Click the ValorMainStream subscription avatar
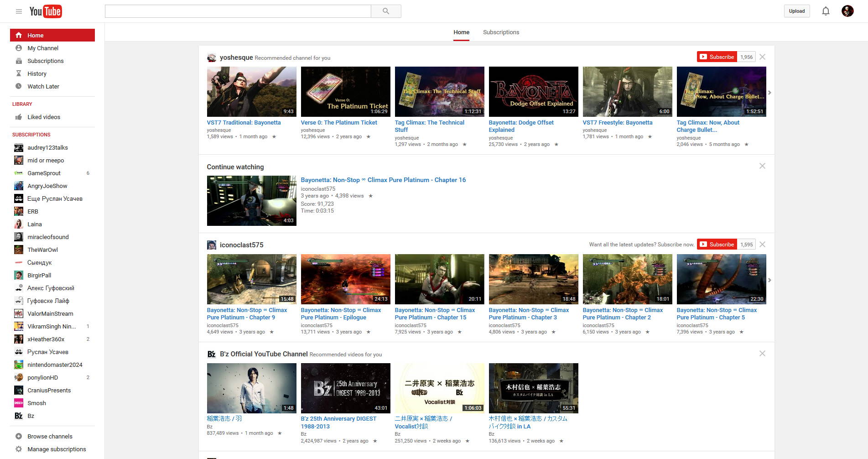This screenshot has width=868, height=459. point(19,313)
